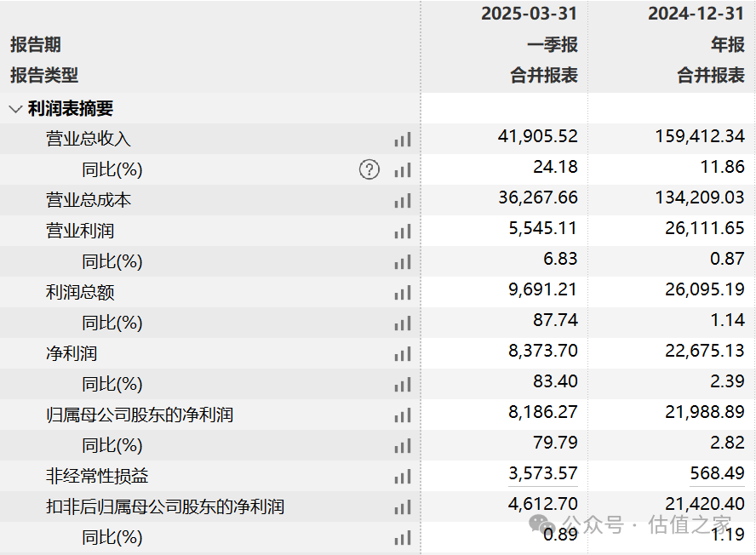This screenshot has width=756, height=555.
Task: Click bar chart icon for 净利润
Action: 402,354
